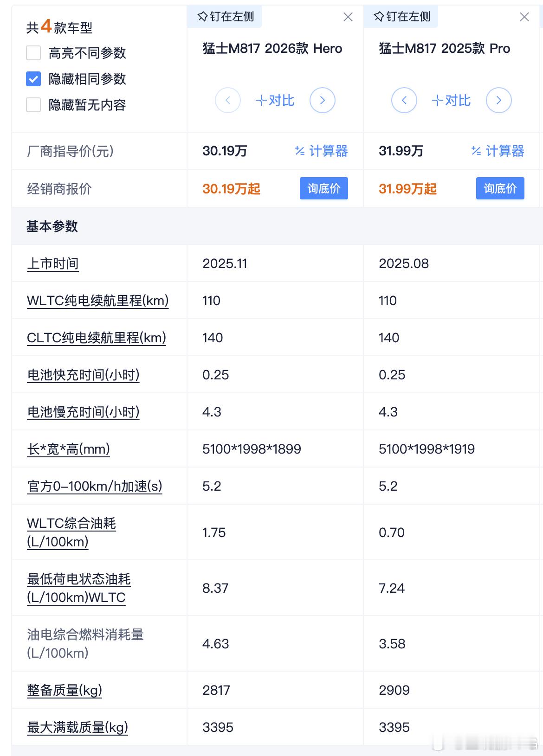Screen dimensions: 543x756
Task: Select the 4.63 combined fuel value
Action: [x=216, y=644]
